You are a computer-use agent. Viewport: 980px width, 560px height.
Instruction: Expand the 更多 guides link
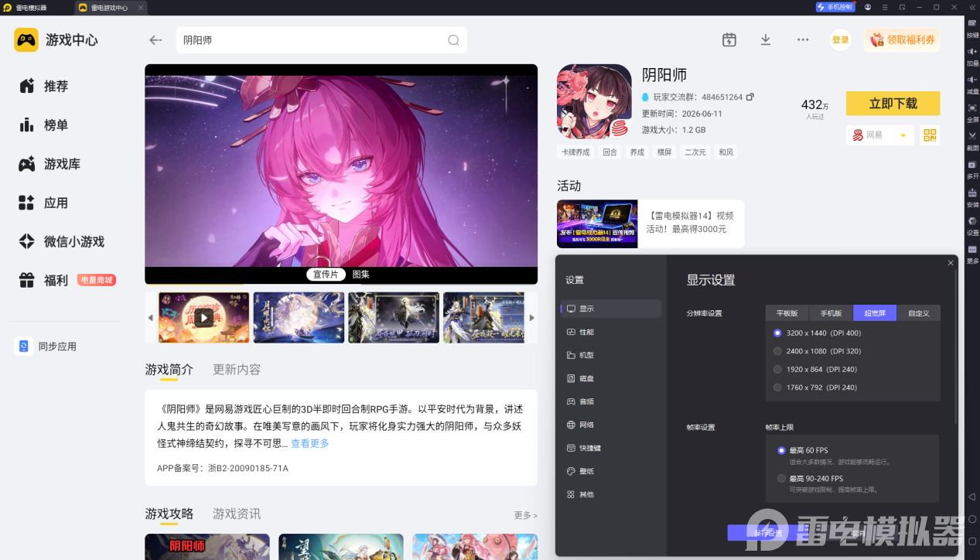coord(525,515)
